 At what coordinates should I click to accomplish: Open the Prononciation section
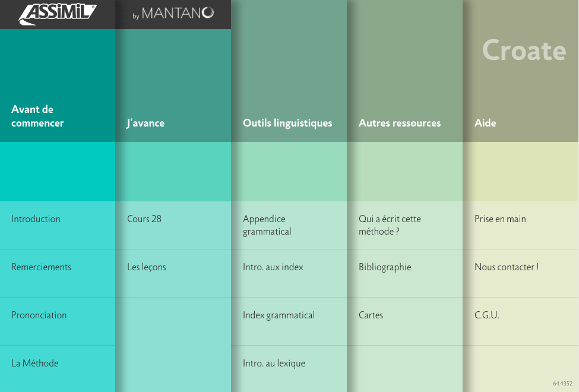(x=39, y=315)
